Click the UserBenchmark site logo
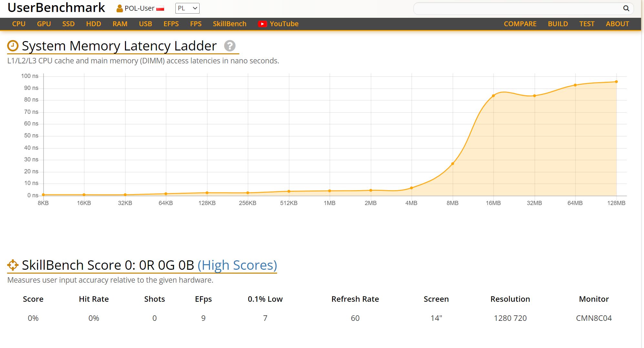 click(x=56, y=8)
